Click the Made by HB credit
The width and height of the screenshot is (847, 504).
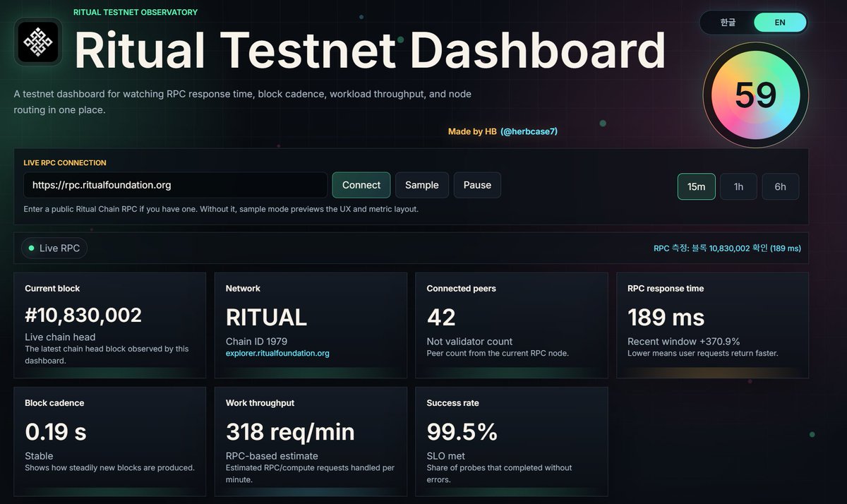[x=472, y=131]
